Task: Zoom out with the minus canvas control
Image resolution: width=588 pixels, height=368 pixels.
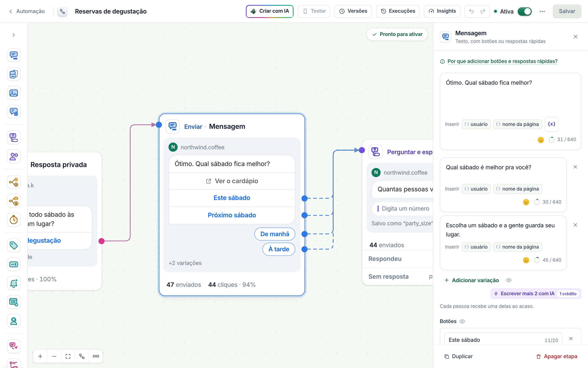Action: coord(54,356)
